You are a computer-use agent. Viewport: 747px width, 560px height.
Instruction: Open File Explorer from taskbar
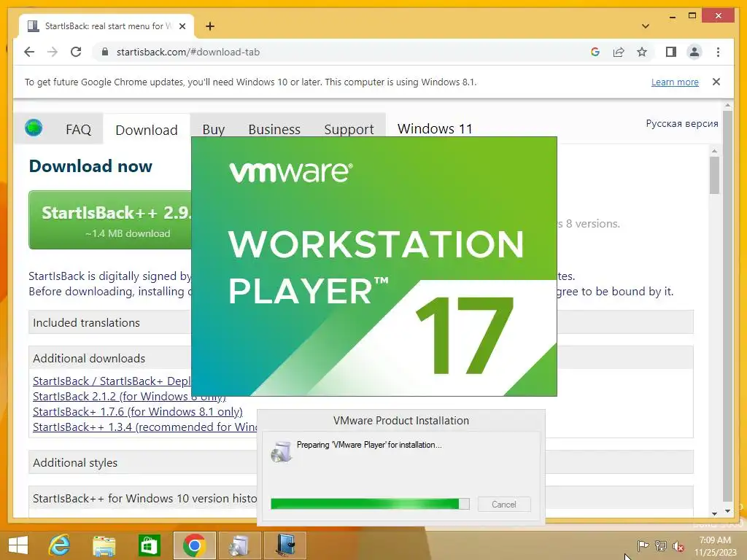104,545
